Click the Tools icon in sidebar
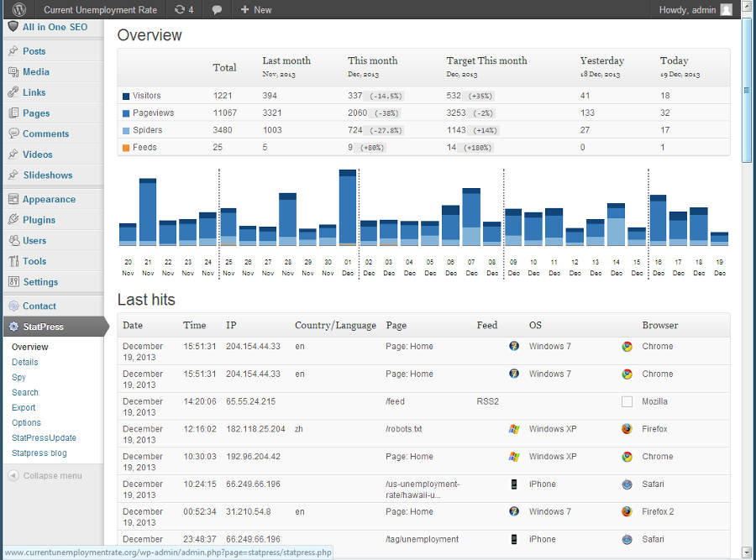The height and width of the screenshot is (560, 756). pos(13,261)
